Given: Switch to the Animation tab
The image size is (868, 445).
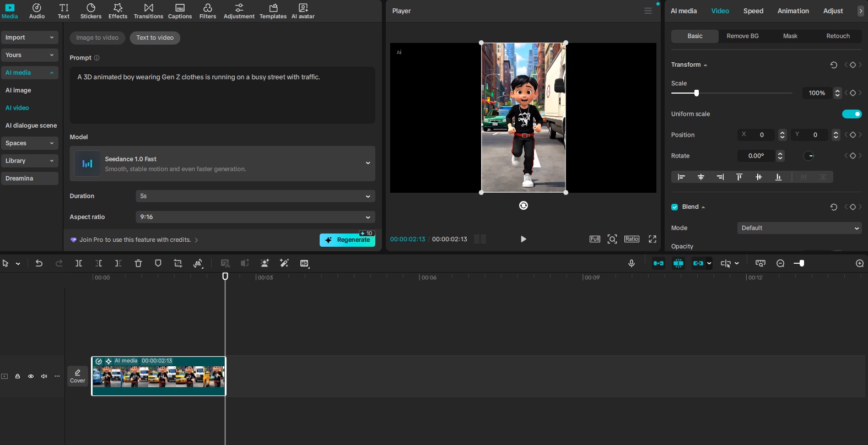Looking at the screenshot, I should 793,11.
